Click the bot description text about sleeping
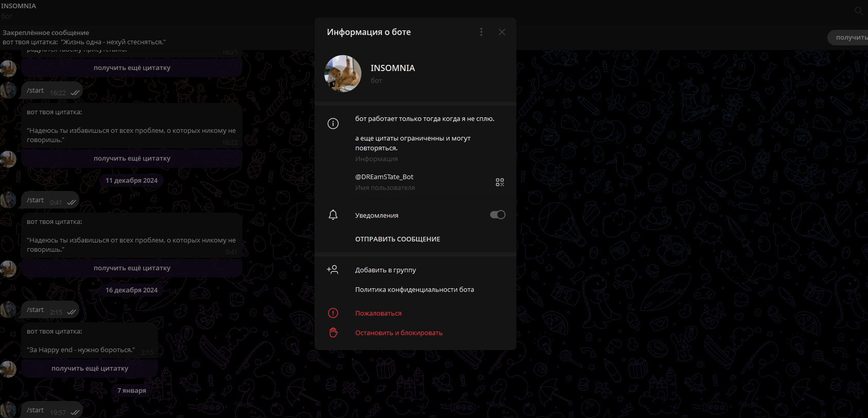Viewport: 868px width, 418px height. click(x=425, y=119)
